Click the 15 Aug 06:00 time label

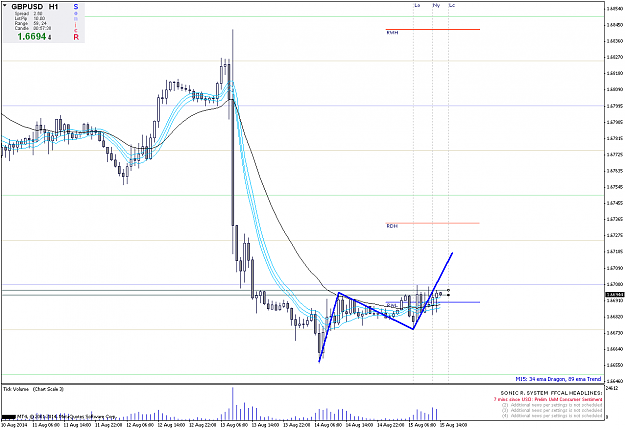click(423, 425)
